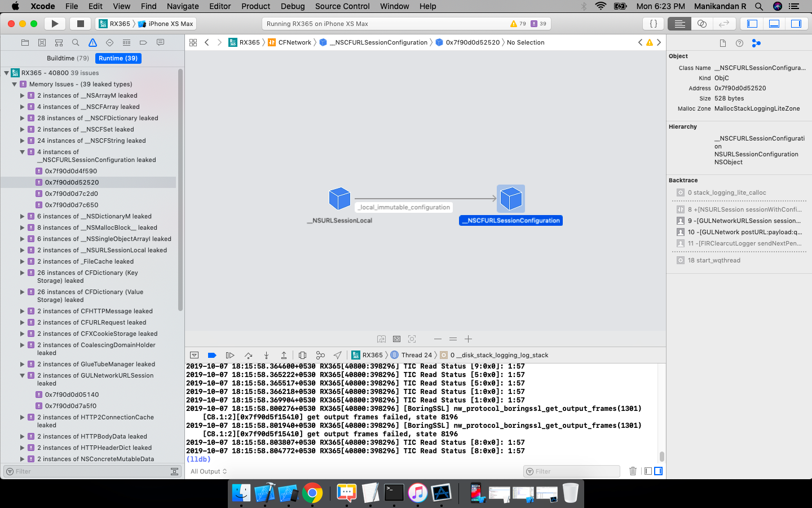Viewport: 812px width, 508px height.
Task: Switch to the Buildtime (79) tab
Action: (x=67, y=58)
